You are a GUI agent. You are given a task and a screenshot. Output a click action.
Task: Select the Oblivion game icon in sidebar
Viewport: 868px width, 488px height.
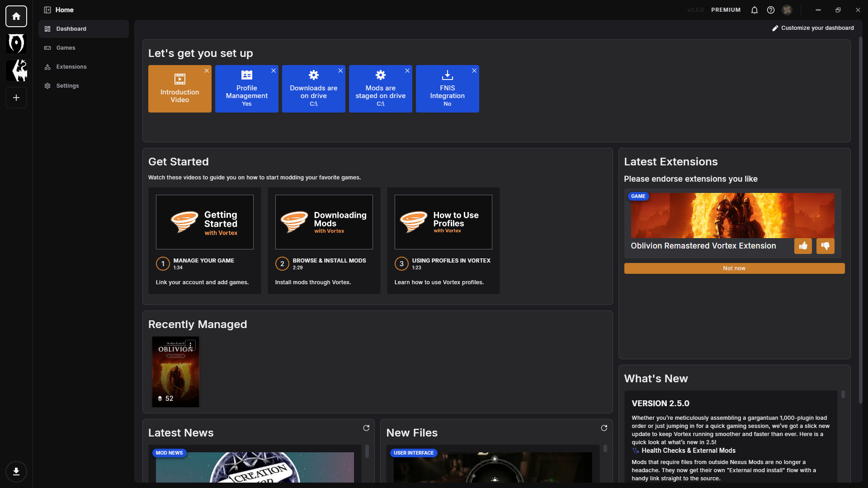click(16, 43)
